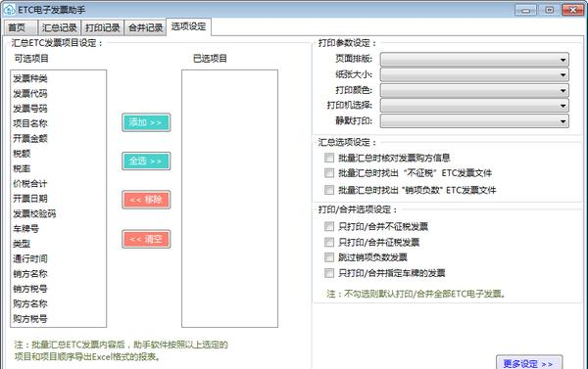Screen dimensions: 588x369
Task: Minimize the ETC电子发票助手 window
Action: tap(525, 10)
